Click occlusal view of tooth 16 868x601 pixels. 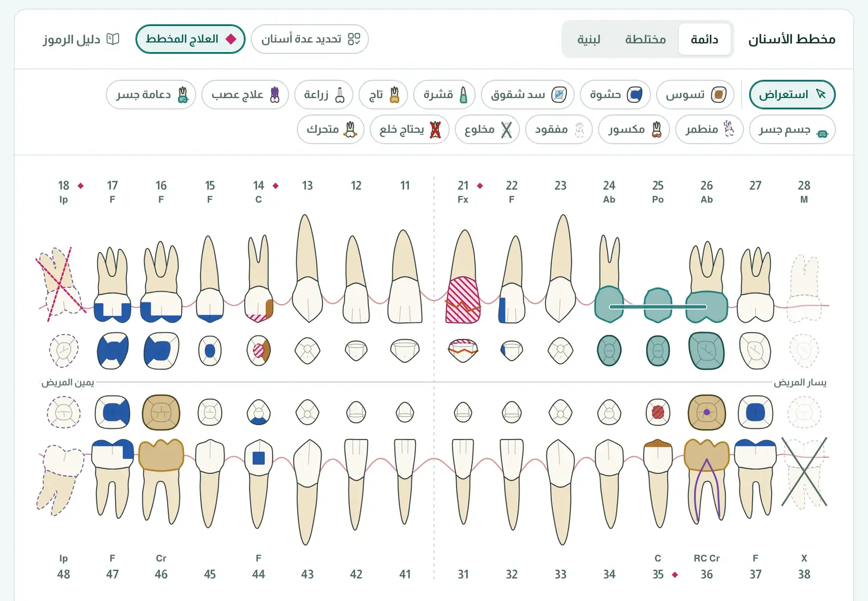[161, 351]
